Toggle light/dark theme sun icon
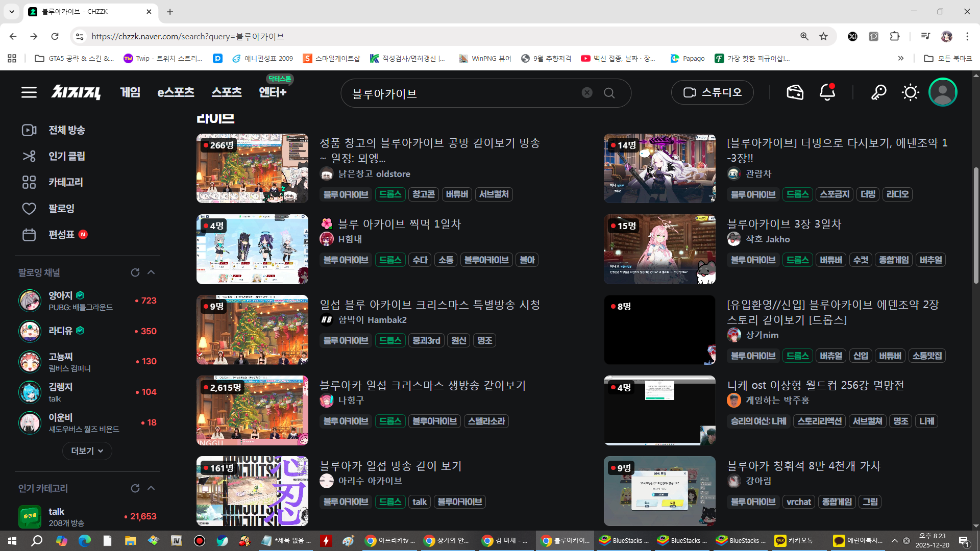Image resolution: width=980 pixels, height=551 pixels. 910,92
